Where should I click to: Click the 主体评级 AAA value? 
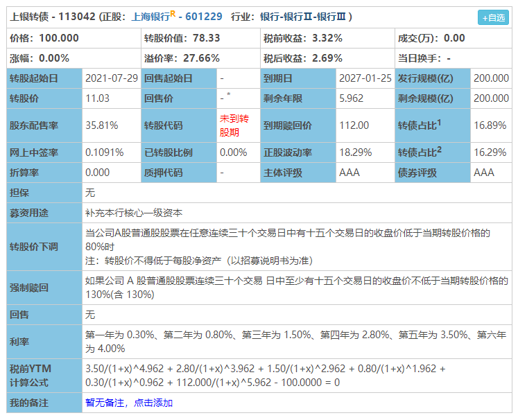[349, 173]
